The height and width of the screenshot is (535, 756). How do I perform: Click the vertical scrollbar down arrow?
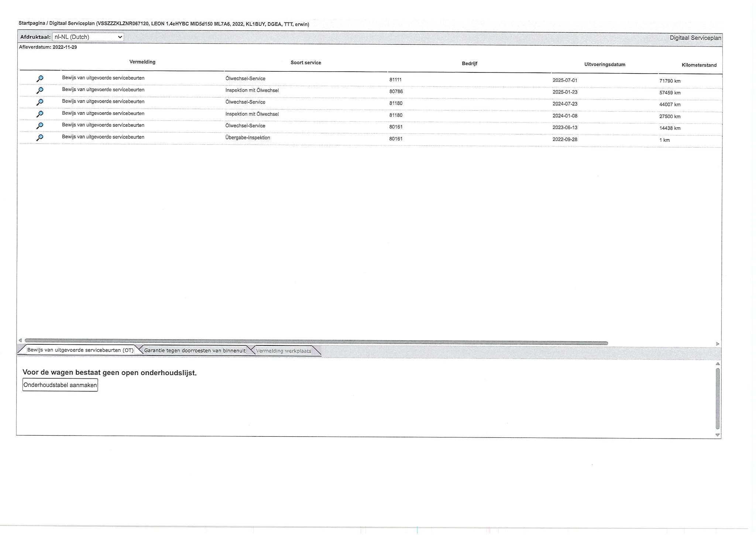[x=718, y=435]
